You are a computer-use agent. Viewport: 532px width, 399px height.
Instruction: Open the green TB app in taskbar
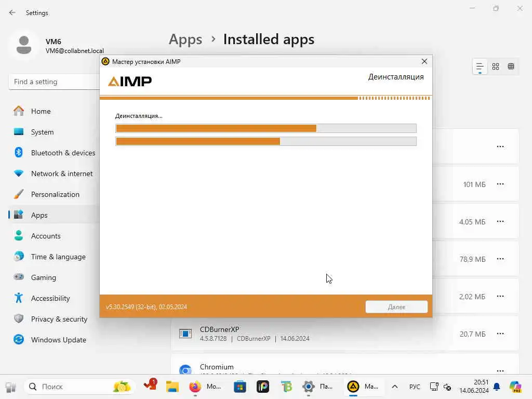point(286,387)
